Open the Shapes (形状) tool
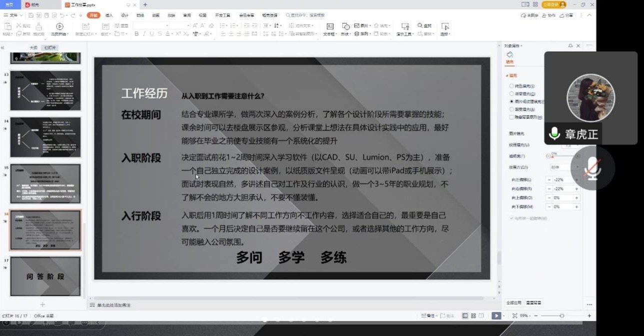644x336 pixels. coord(345,29)
